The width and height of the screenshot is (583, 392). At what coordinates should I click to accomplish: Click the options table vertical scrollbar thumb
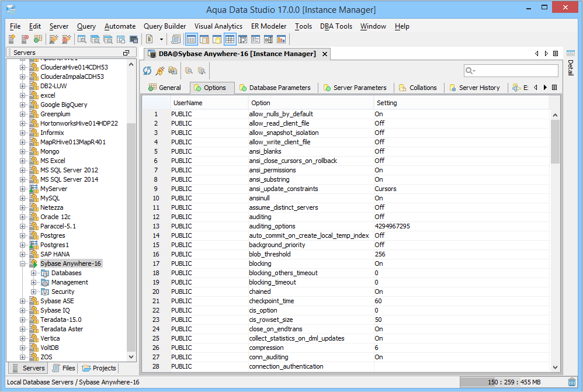[x=555, y=141]
